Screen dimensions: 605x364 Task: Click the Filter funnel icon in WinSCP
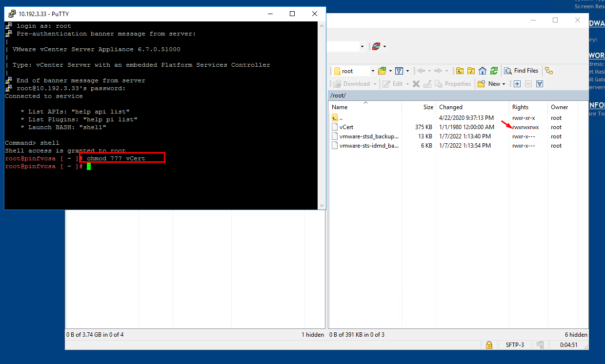click(x=399, y=71)
